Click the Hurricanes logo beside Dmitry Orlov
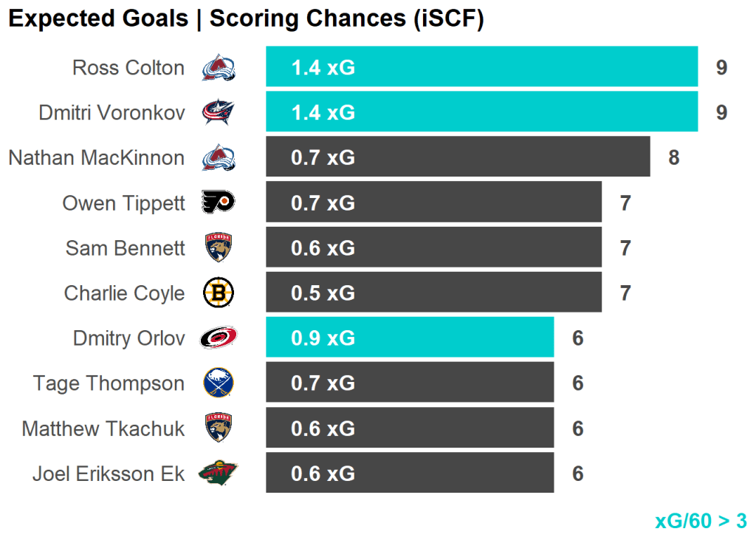Image resolution: width=756 pixels, height=540 pixels. pyautogui.click(x=219, y=338)
